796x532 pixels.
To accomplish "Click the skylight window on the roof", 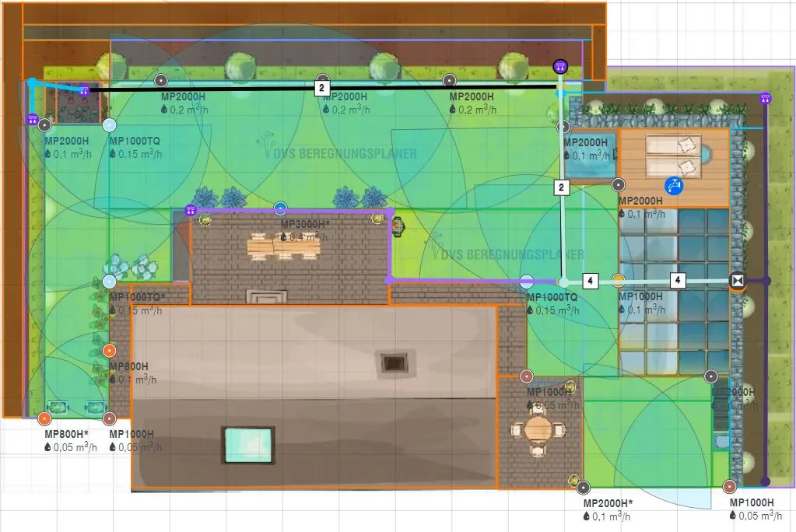I will point(248,445).
